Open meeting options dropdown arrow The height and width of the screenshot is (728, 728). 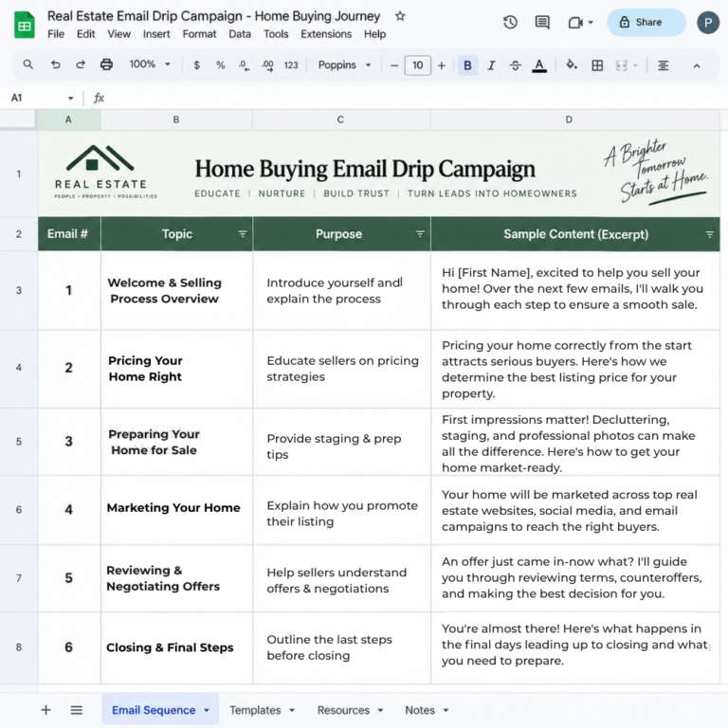coord(591,23)
